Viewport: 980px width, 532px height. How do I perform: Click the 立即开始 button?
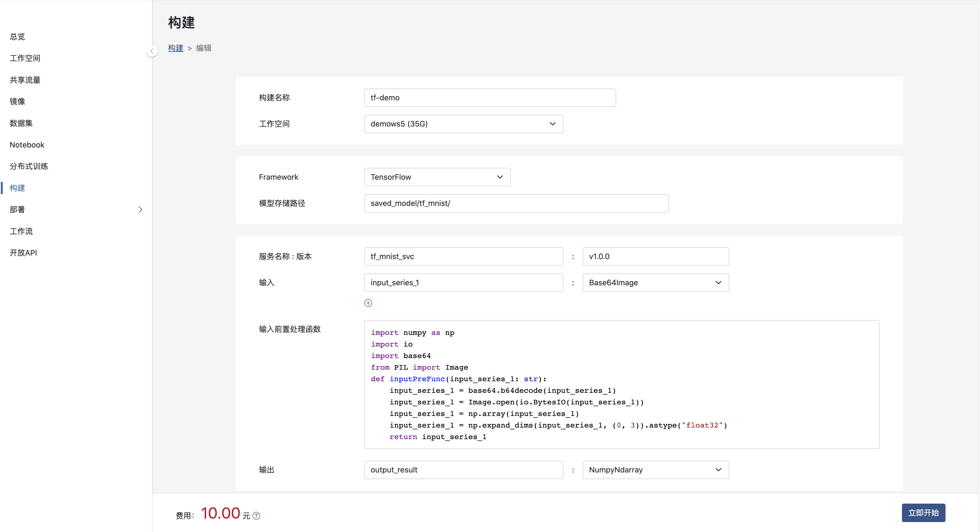pyautogui.click(x=923, y=513)
